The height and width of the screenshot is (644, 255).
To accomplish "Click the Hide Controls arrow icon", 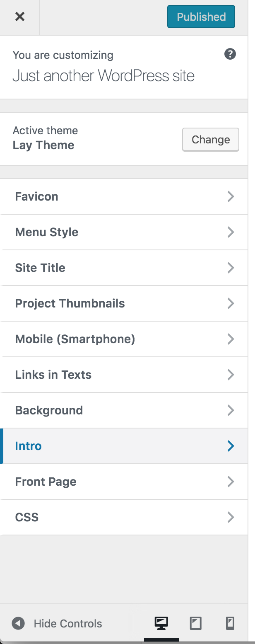I will [x=18, y=623].
